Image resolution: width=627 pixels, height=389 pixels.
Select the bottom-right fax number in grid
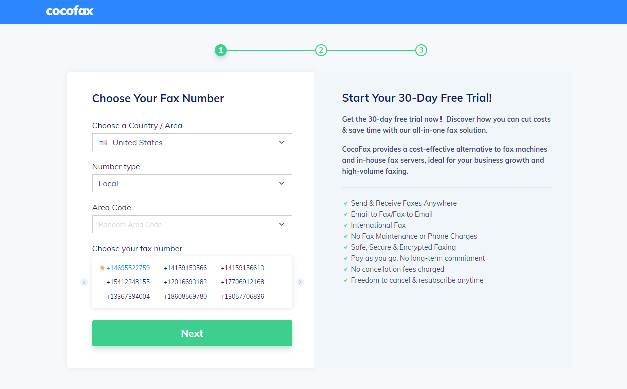click(242, 297)
